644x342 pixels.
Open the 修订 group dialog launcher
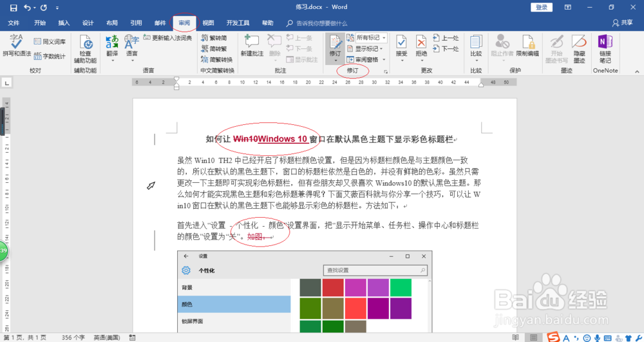(x=386, y=72)
